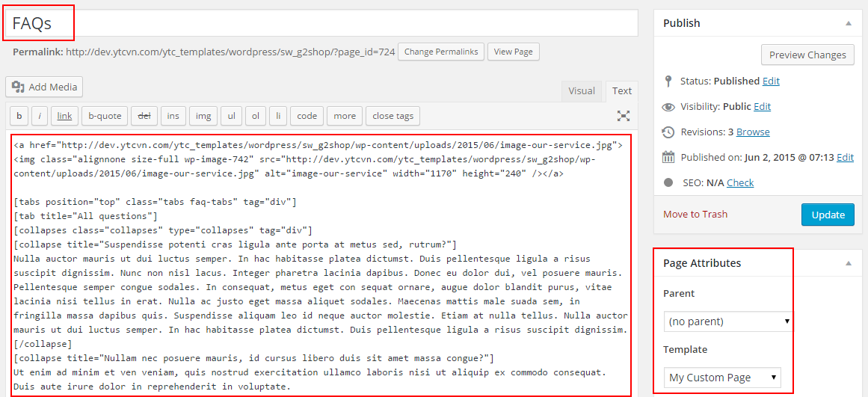Click the ol quicktag button
This screenshot has width=868, height=397.
(x=256, y=116)
